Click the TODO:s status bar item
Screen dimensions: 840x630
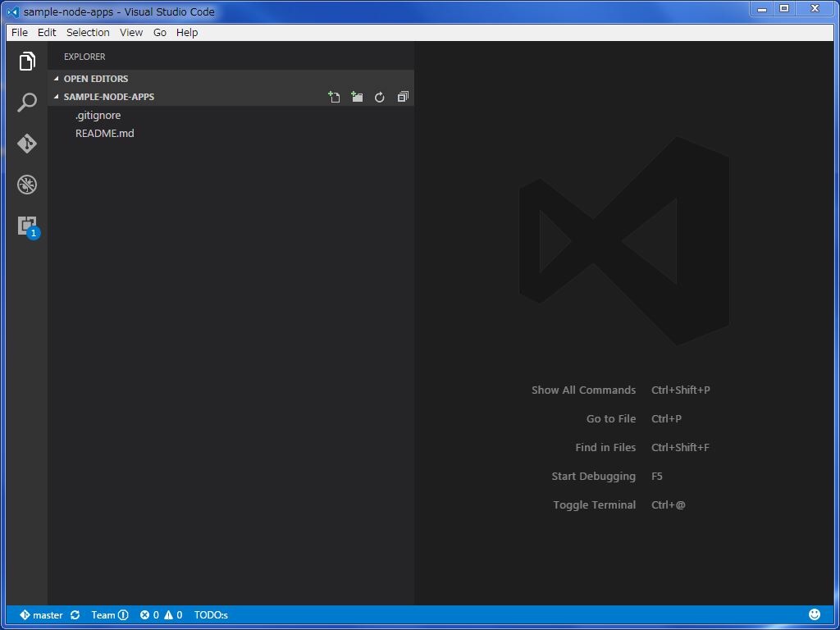(x=211, y=615)
